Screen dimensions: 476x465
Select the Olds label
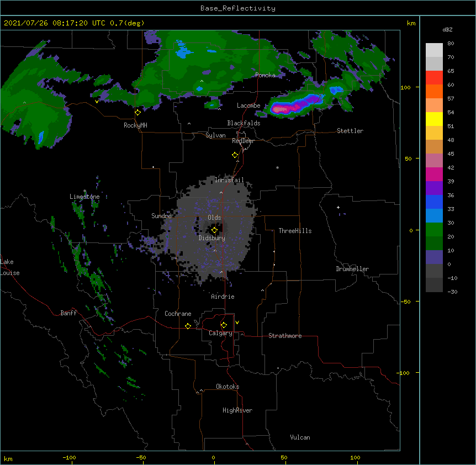click(x=214, y=218)
